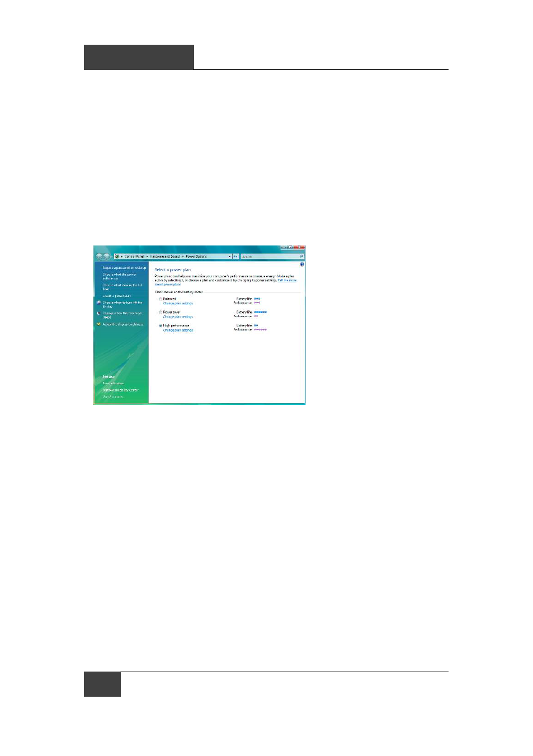Click Plans shown on the battery meter label
533x756 pixels.
tap(179, 292)
